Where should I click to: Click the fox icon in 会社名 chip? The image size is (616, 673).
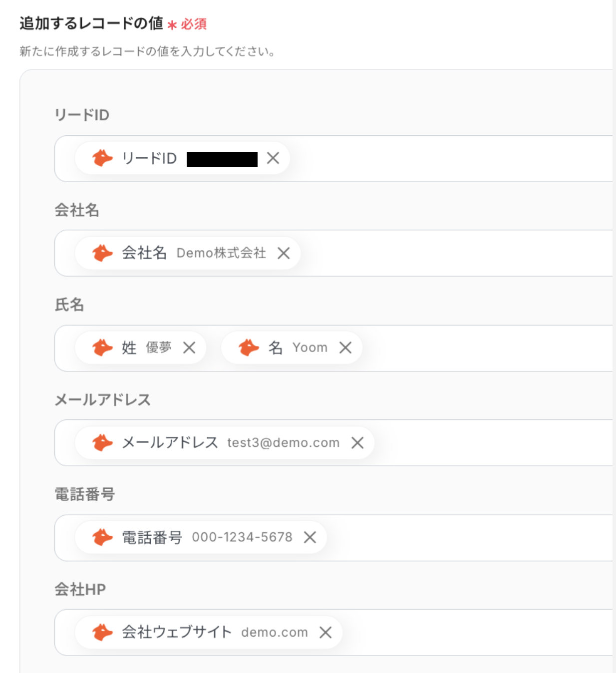tap(102, 253)
